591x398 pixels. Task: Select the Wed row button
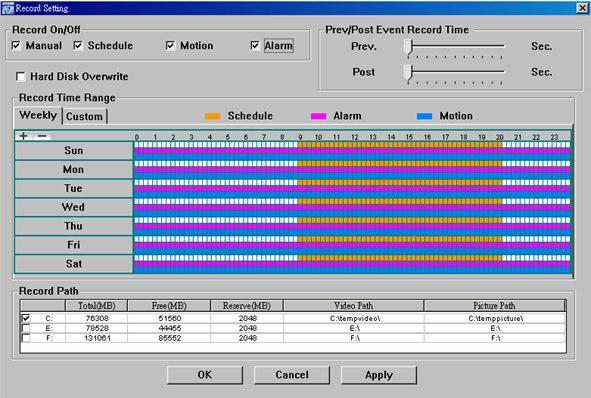(x=73, y=207)
